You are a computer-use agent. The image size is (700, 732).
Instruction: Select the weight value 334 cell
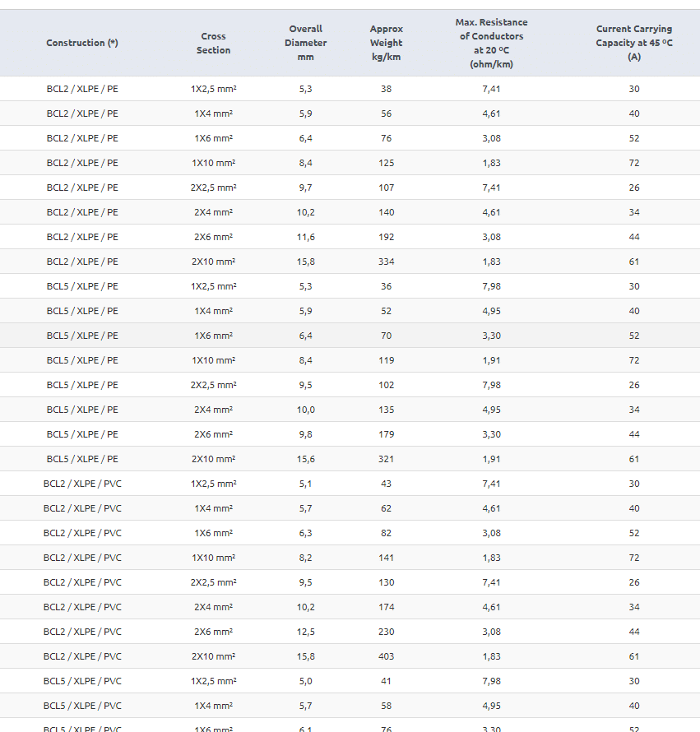point(386,262)
